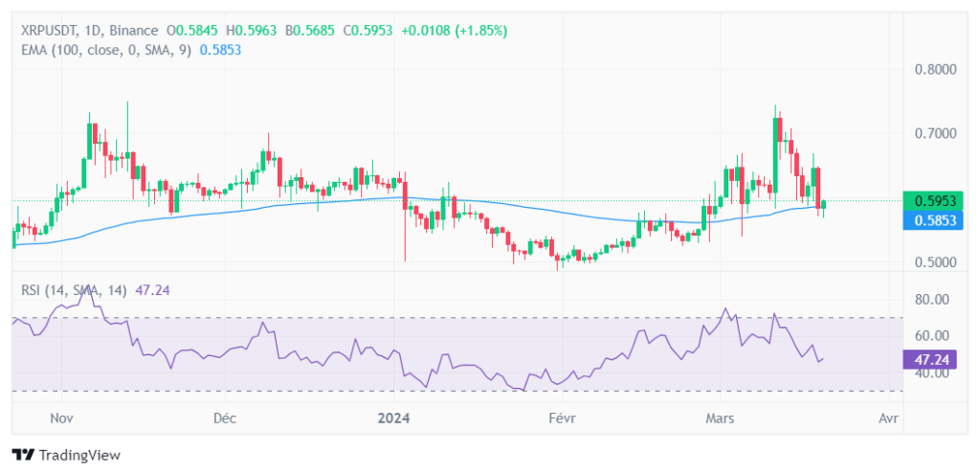Screen dimensions: 980x475
Task: Click the 2024 label on time axis
Action: [x=393, y=418]
